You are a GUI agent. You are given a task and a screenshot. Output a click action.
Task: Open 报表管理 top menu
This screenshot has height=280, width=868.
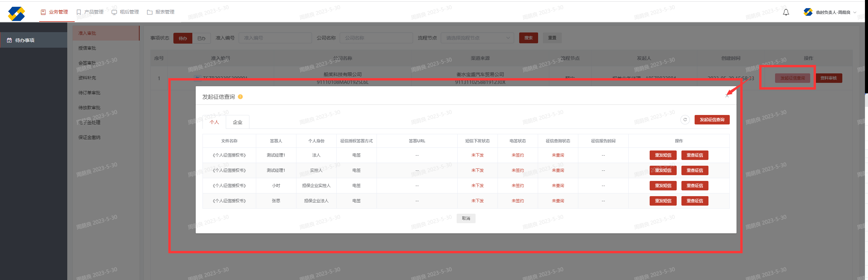161,12
